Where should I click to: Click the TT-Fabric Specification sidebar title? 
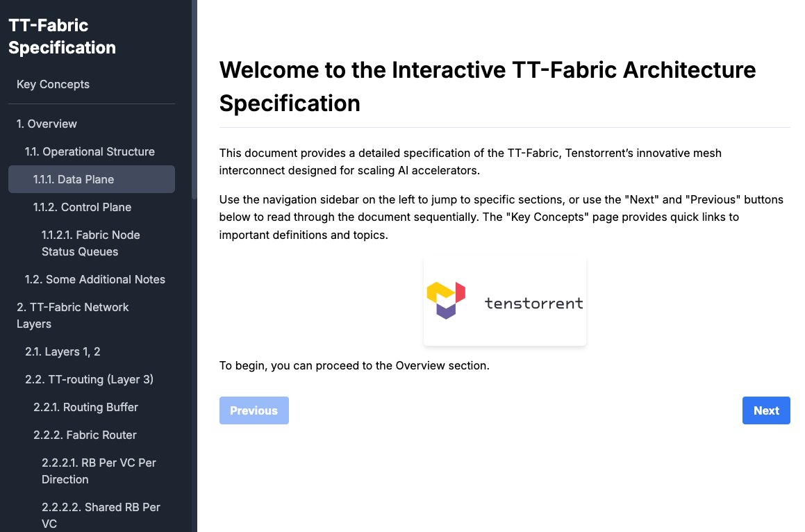click(x=62, y=36)
